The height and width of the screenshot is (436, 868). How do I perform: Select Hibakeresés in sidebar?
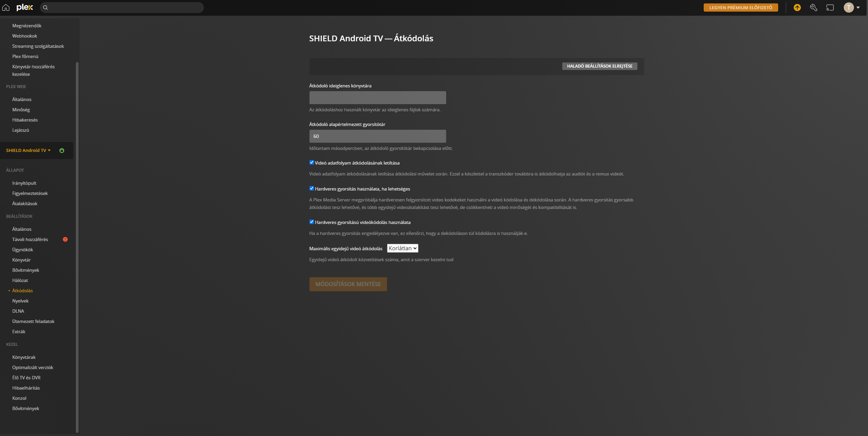[25, 120]
